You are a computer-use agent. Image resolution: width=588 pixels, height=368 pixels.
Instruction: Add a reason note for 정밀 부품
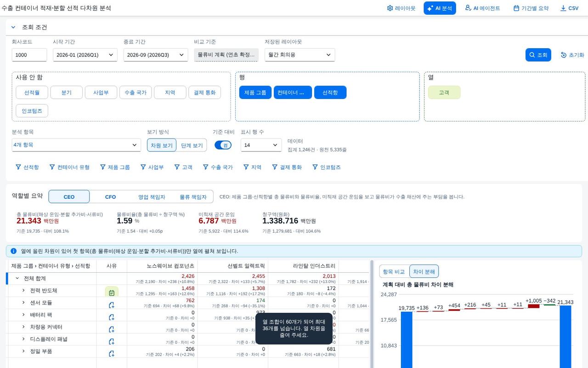(112, 353)
